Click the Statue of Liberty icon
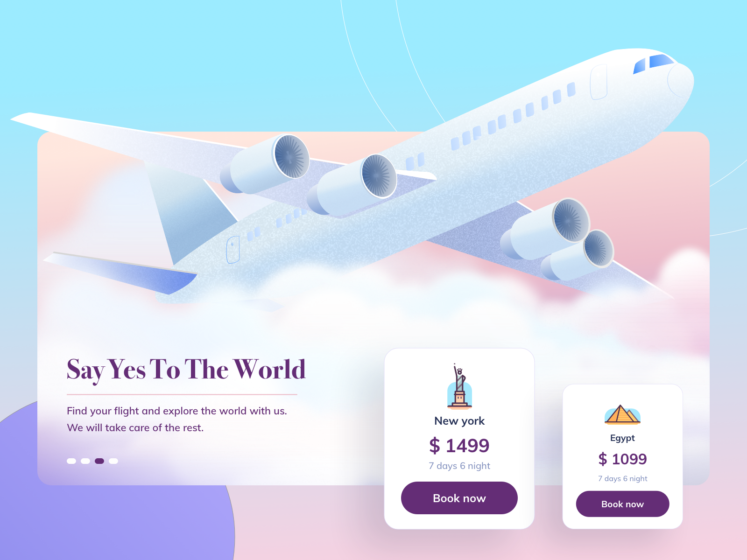747x560 pixels. click(x=459, y=386)
